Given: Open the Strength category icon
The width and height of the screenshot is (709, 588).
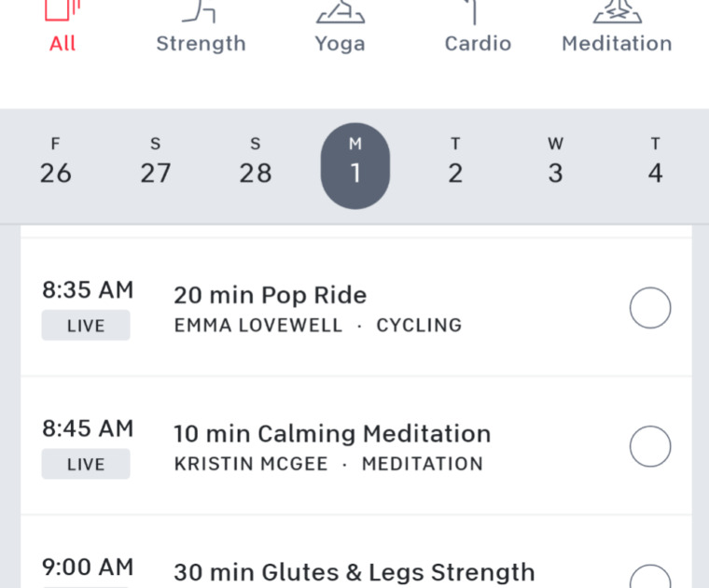Looking at the screenshot, I should point(201,11).
